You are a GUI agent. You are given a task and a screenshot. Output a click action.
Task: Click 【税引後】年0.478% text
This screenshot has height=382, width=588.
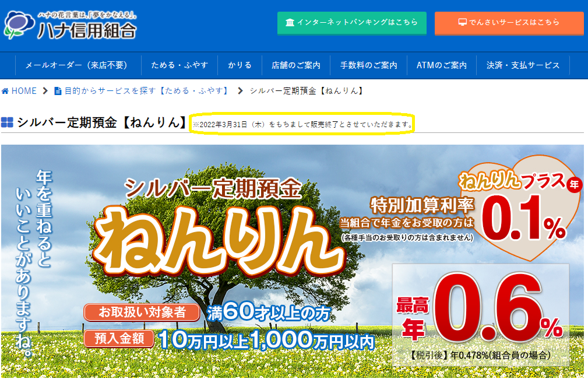480,355
